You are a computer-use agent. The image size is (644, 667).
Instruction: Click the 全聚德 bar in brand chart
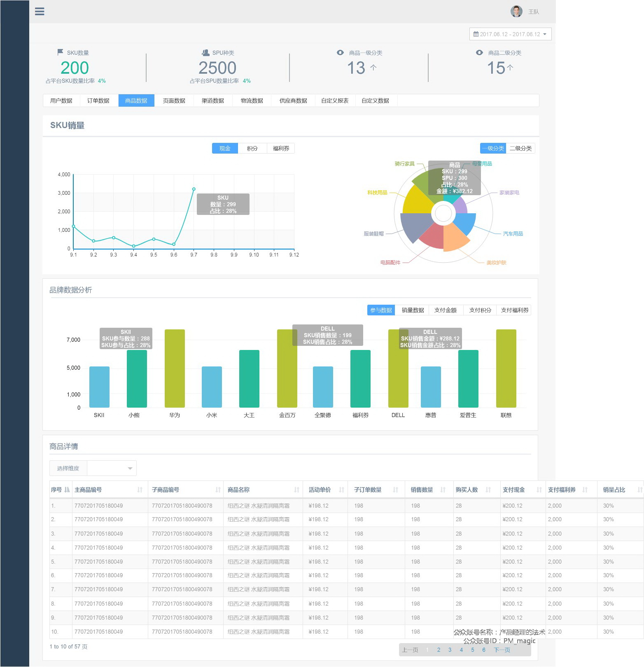(323, 387)
